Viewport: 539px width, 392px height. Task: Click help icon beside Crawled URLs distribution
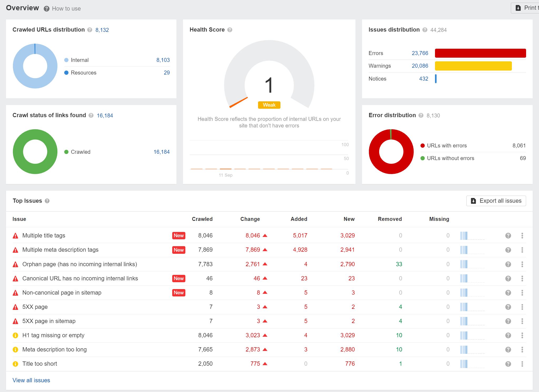tap(90, 30)
